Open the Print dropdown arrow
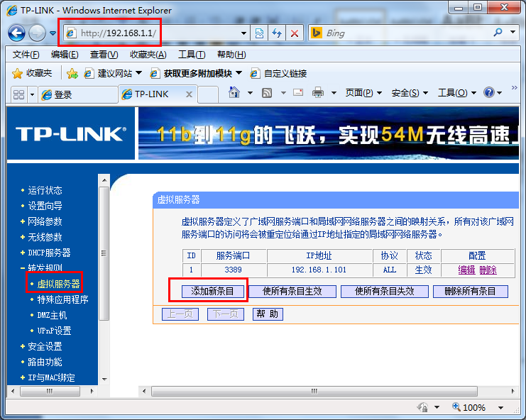The height and width of the screenshot is (420, 526). [x=334, y=92]
